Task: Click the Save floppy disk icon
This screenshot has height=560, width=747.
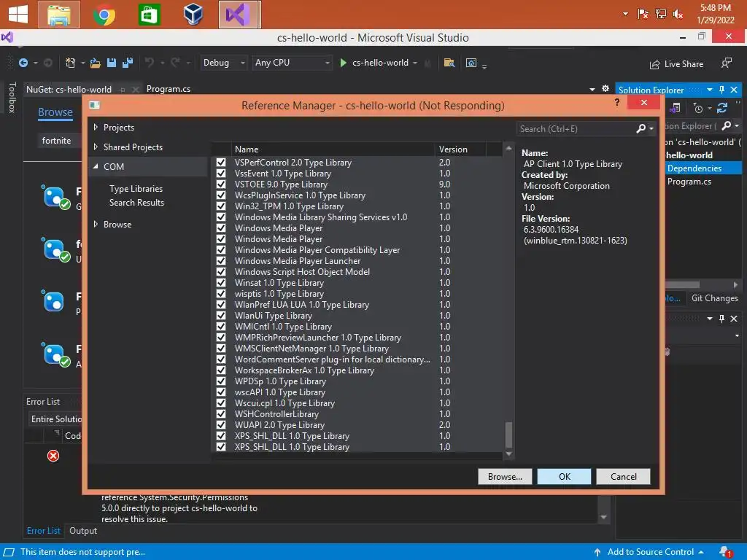Action: click(112, 63)
